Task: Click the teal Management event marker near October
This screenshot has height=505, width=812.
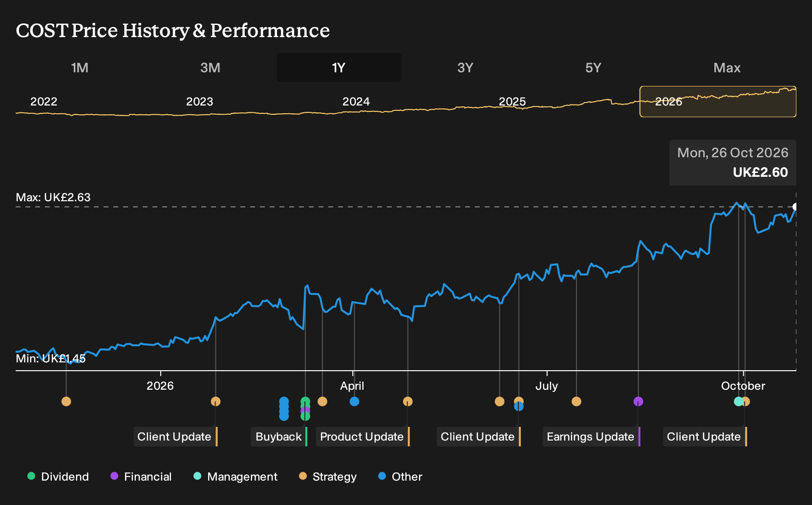Action: pos(738,401)
